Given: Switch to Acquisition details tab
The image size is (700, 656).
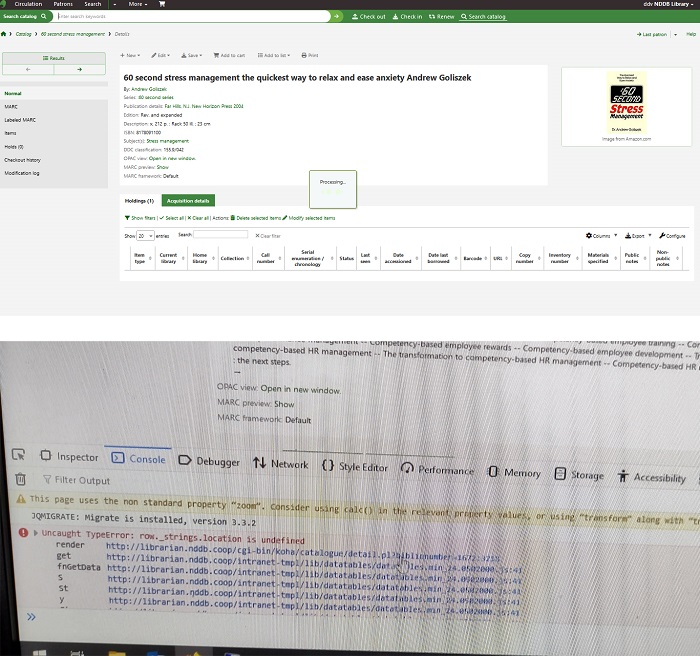Looking at the screenshot, I should coord(188,200).
